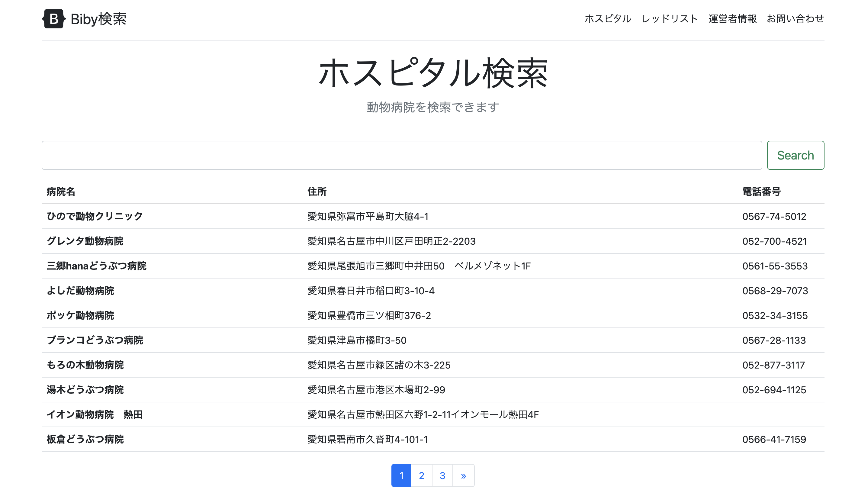Open the Biby検索 home link
Screen dimensions: 868x493
(98, 19)
